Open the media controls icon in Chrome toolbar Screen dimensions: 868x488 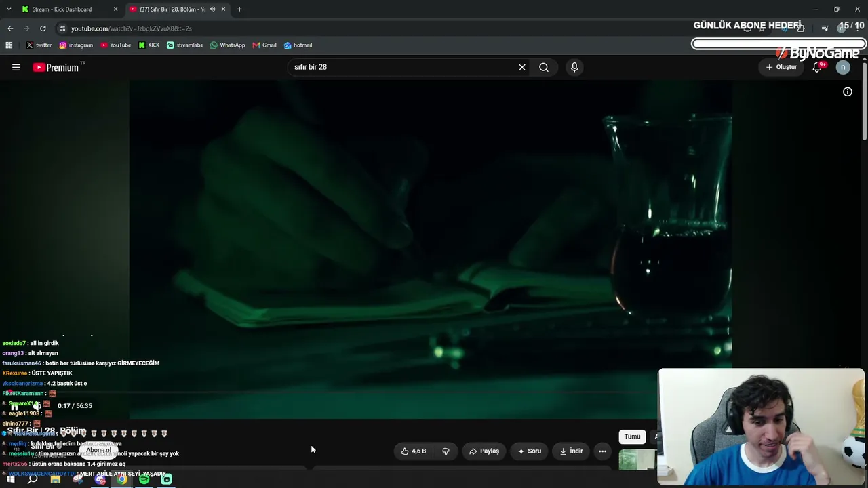825,28
